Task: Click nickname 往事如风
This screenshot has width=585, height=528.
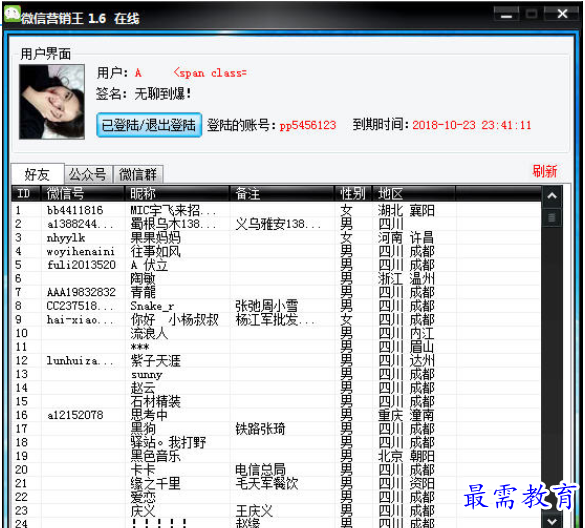Action: (156, 251)
